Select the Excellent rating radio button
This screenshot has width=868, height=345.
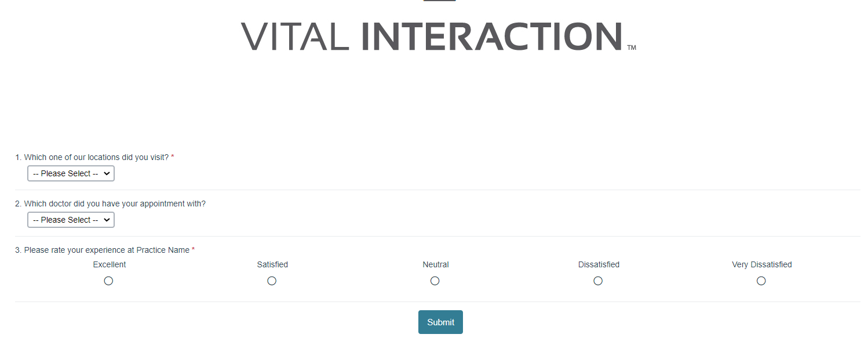tap(108, 281)
